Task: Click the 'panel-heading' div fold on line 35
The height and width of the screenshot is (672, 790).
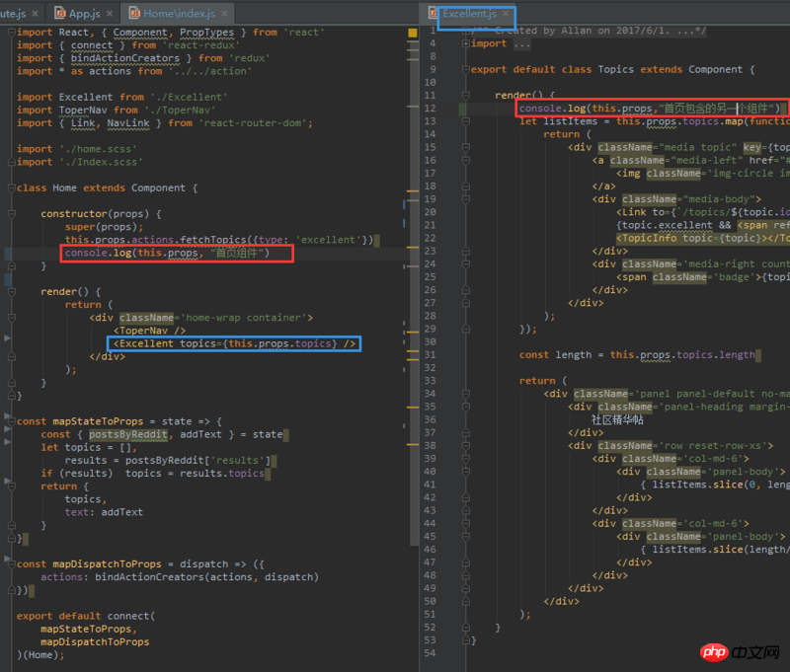Action: pyautogui.click(x=465, y=407)
